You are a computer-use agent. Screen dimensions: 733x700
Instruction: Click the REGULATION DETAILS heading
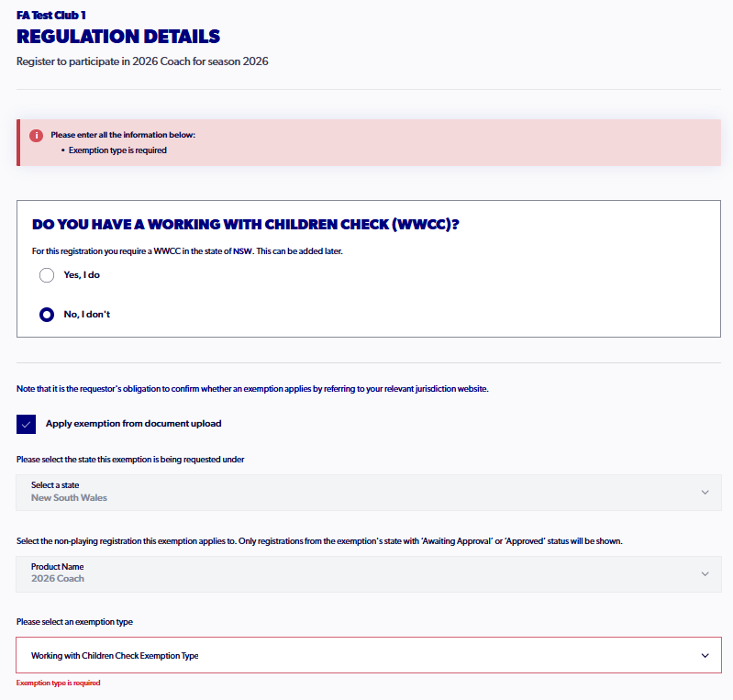click(x=118, y=37)
